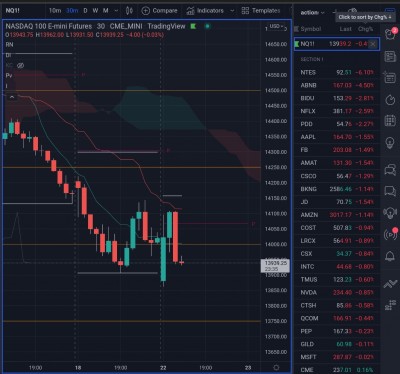This screenshot has height=374, width=400.
Task: Click the candlestick chart style icon
Action: pyautogui.click(x=129, y=11)
